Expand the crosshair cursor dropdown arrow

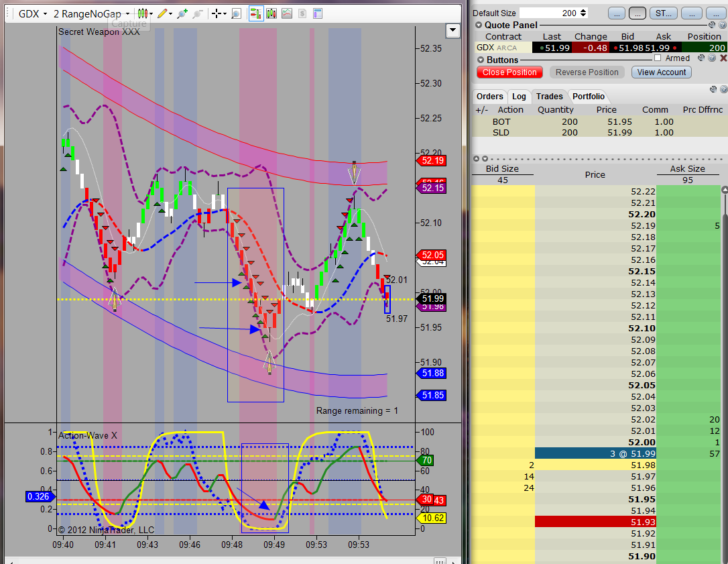(x=225, y=14)
